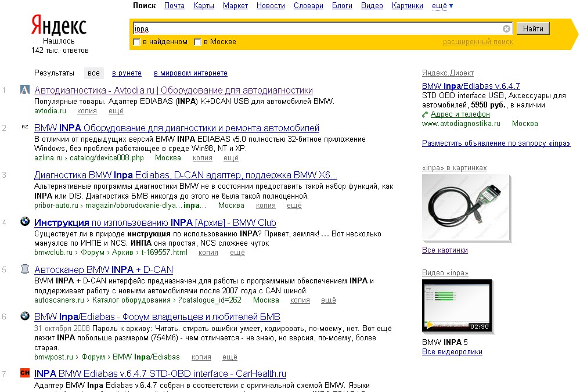This screenshot has width=580, height=392.
Task: Click the autoscaners favicon beside the 'Автосканер BMW INPA' result
Action: (x=25, y=269)
